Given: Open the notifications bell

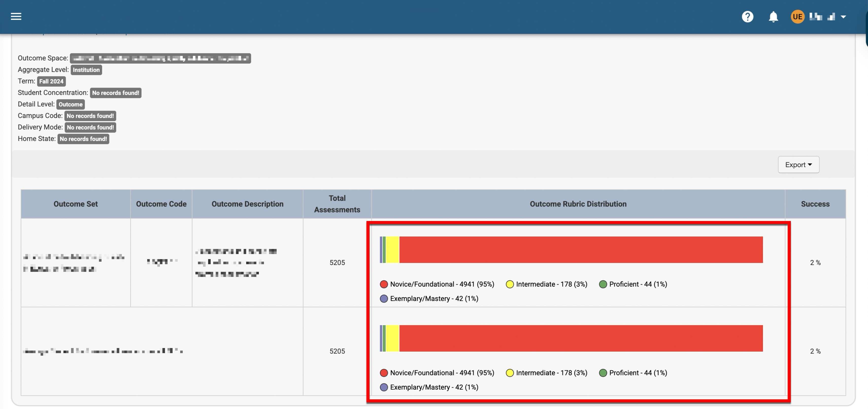Looking at the screenshot, I should 773,17.
